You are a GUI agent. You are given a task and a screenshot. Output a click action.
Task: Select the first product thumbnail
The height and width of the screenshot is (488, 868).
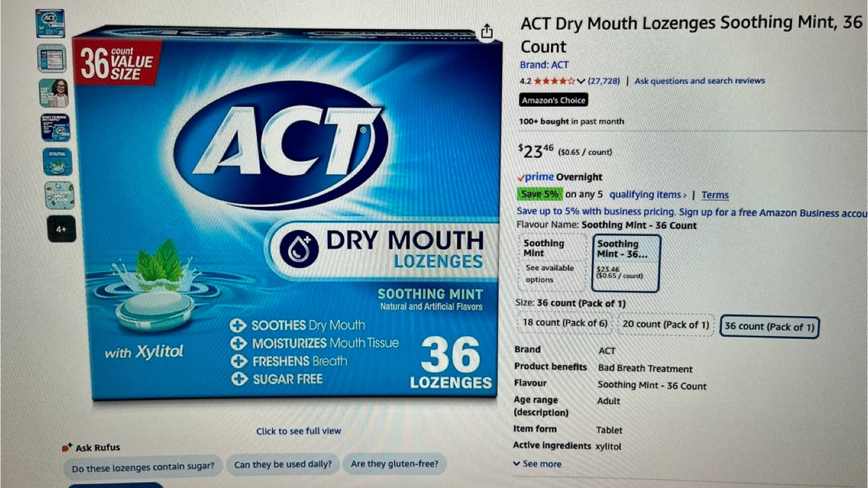pos(51,24)
